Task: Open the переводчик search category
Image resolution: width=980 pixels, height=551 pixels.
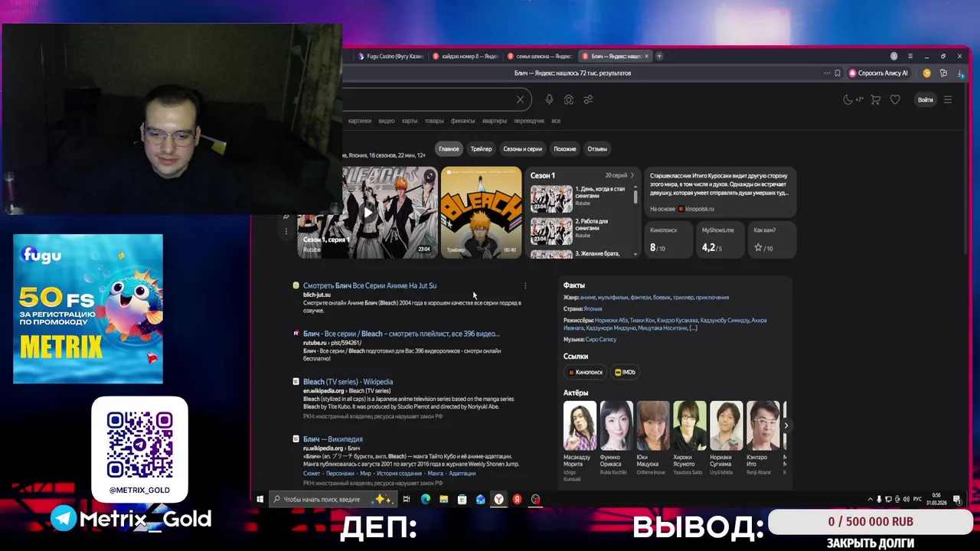Action: click(529, 121)
